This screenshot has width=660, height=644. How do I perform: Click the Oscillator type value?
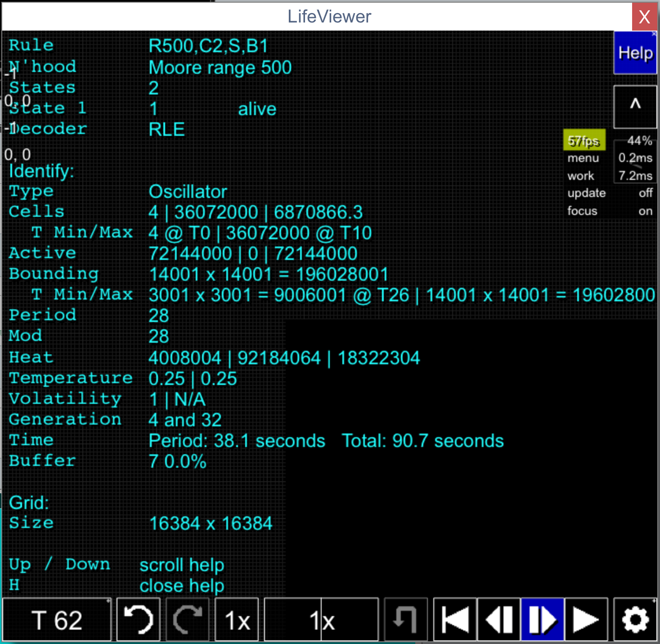188,192
